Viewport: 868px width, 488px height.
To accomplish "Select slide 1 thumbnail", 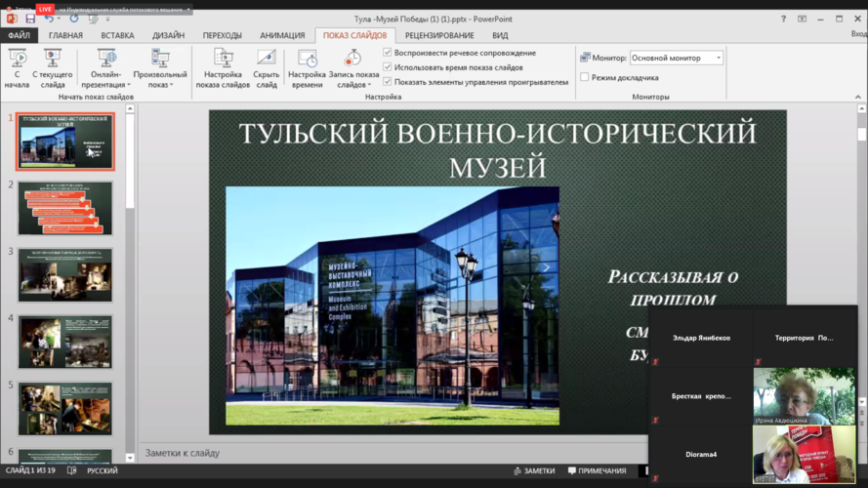I will point(65,142).
